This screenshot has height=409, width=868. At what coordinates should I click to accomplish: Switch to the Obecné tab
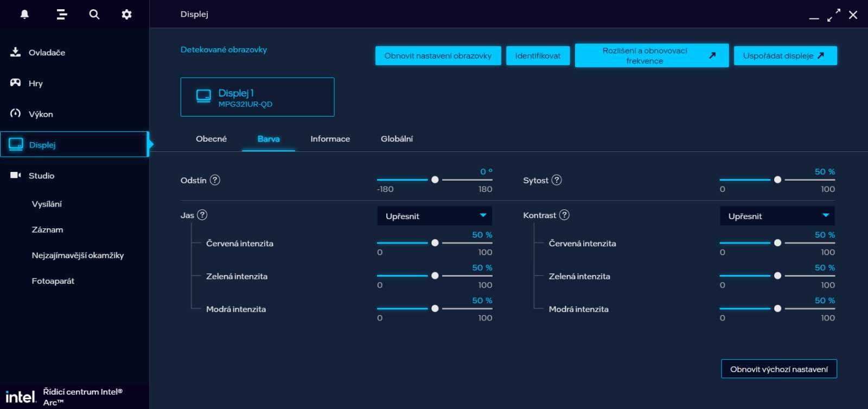click(211, 139)
